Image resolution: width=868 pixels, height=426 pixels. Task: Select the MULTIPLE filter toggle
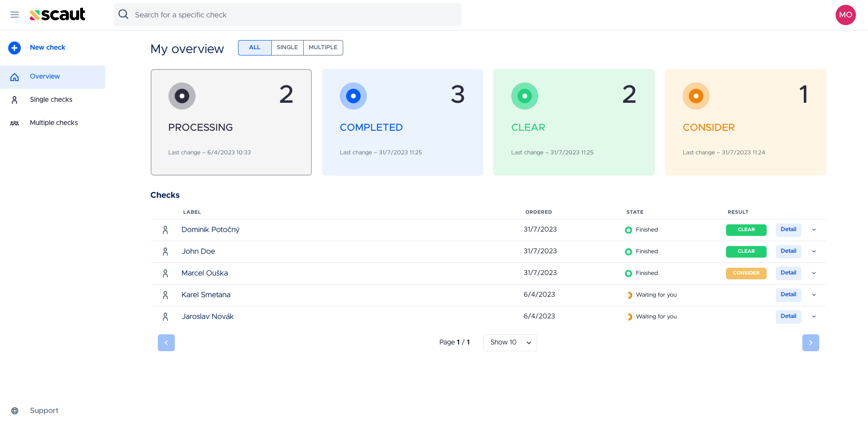tap(323, 48)
